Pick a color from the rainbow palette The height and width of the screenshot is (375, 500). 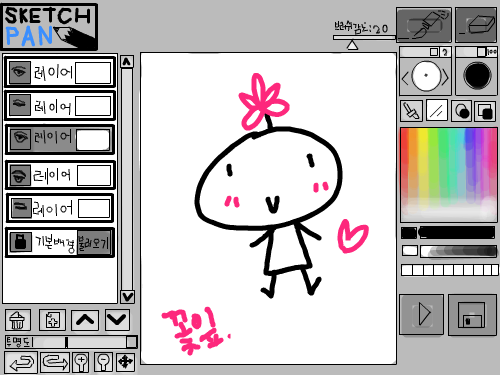click(x=449, y=175)
